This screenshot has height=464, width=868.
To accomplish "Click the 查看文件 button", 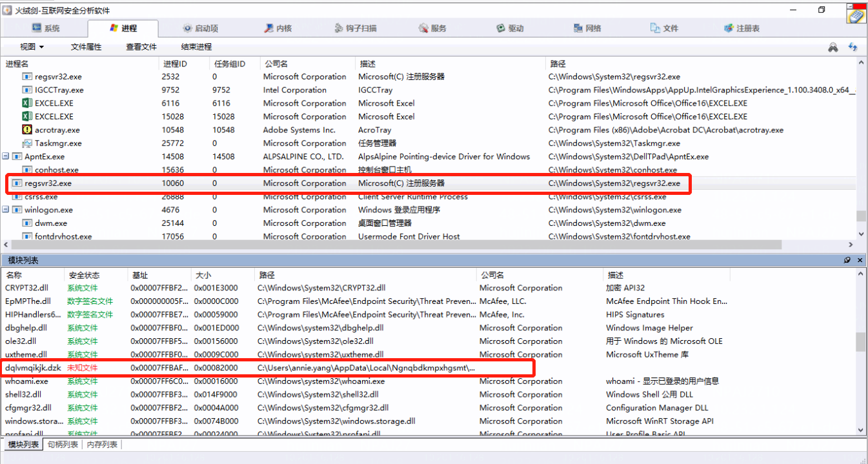I will point(141,47).
